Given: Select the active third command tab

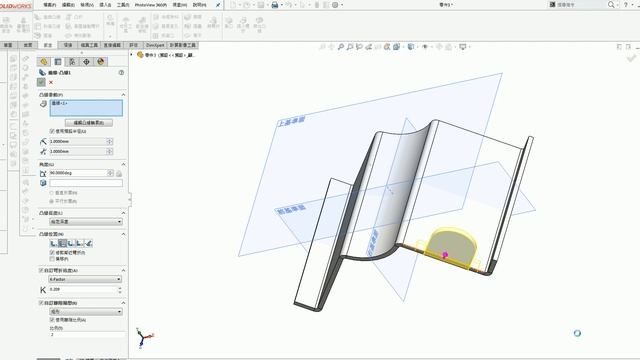Looking at the screenshot, I should pyautogui.click(x=48, y=45).
